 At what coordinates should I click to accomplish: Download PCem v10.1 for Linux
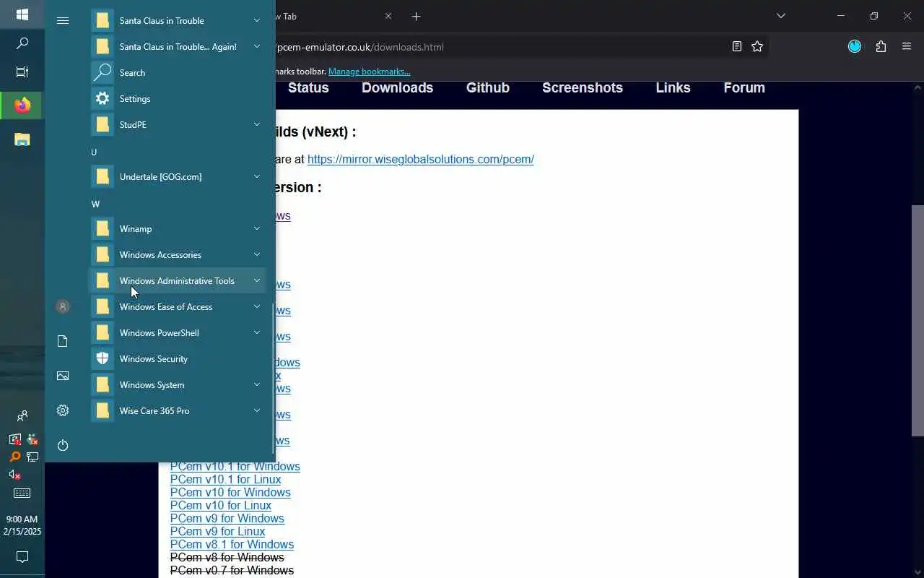pyautogui.click(x=226, y=479)
